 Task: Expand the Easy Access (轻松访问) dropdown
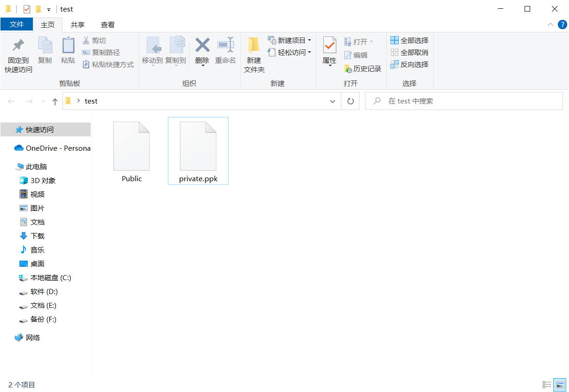click(309, 53)
